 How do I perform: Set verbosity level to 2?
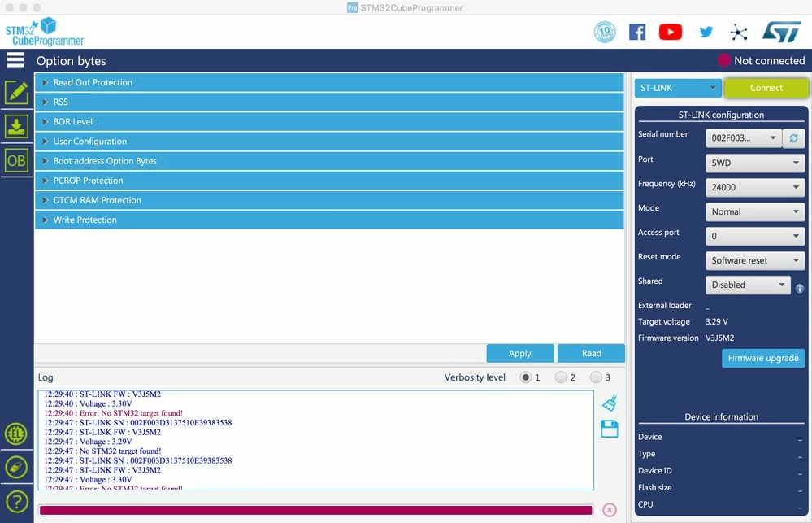560,377
